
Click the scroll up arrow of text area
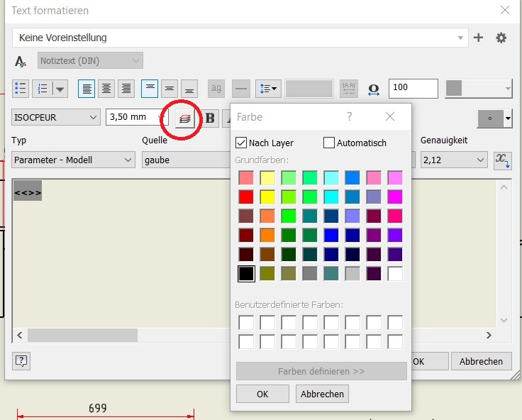click(x=504, y=187)
